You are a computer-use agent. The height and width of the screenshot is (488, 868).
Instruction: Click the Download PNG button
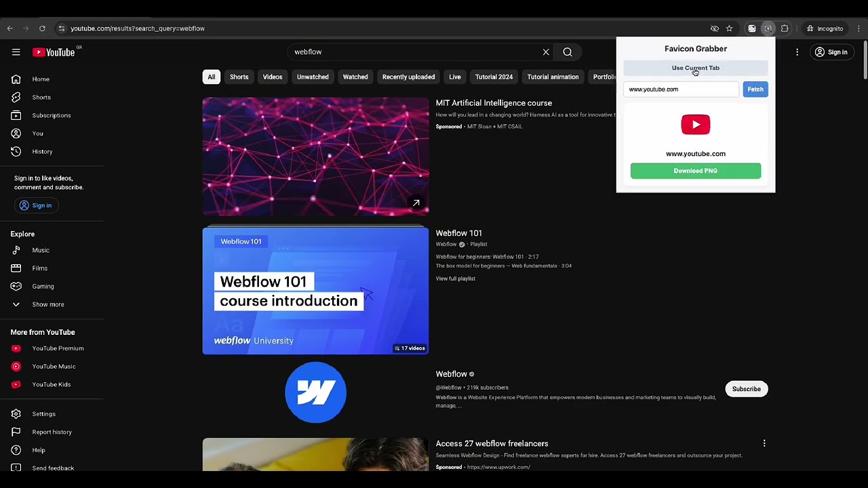coord(696,171)
